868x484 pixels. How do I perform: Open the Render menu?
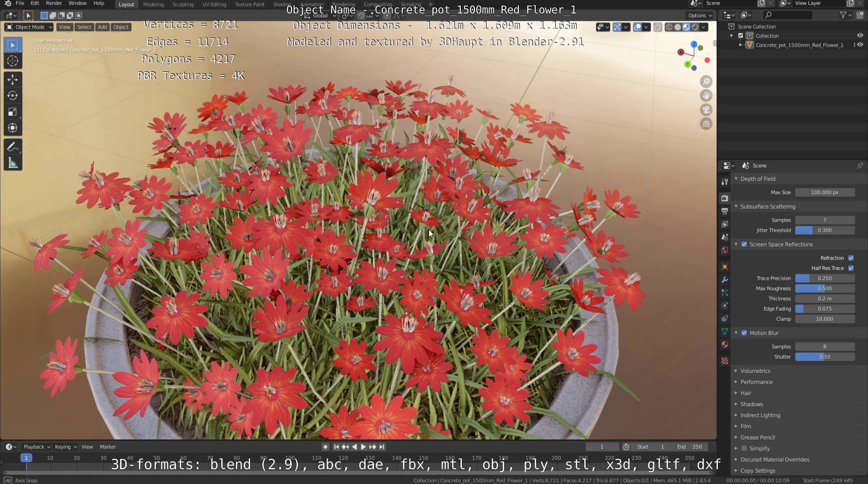point(54,3)
